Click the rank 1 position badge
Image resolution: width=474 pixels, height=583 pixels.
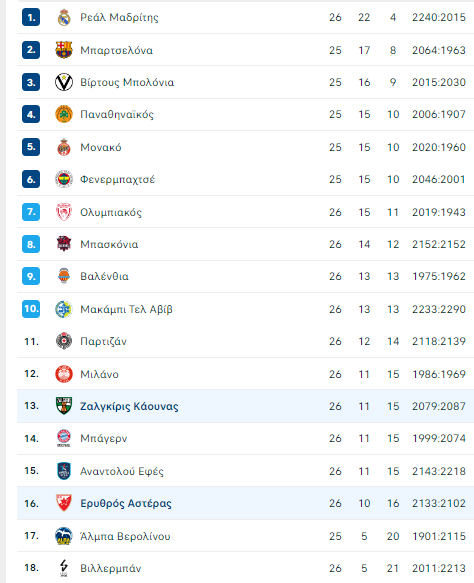coord(31,17)
